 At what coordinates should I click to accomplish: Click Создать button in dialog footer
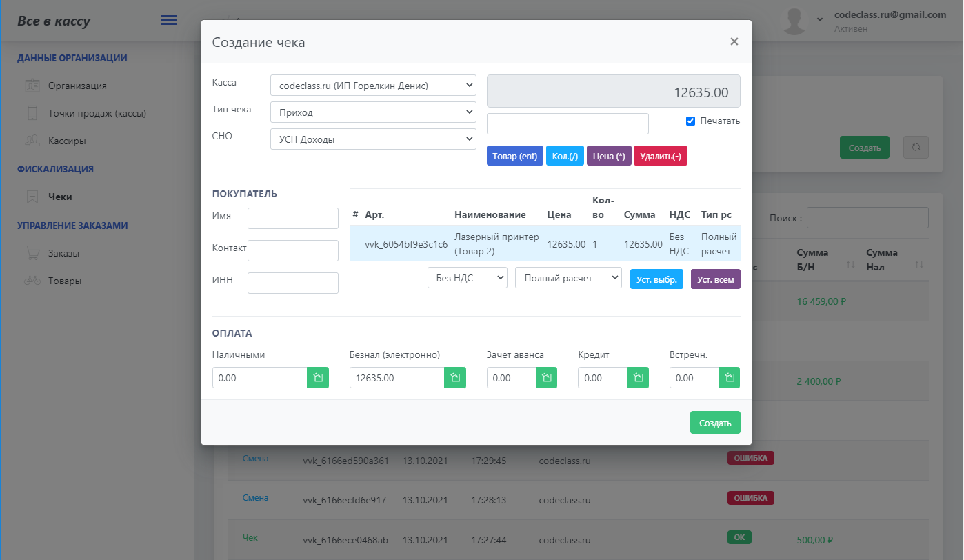[x=715, y=423]
